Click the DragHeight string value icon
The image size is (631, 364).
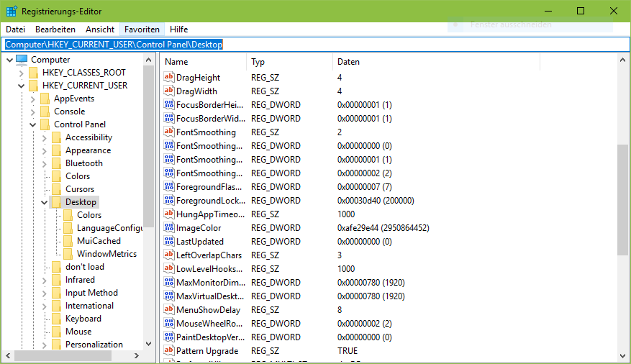(169, 78)
